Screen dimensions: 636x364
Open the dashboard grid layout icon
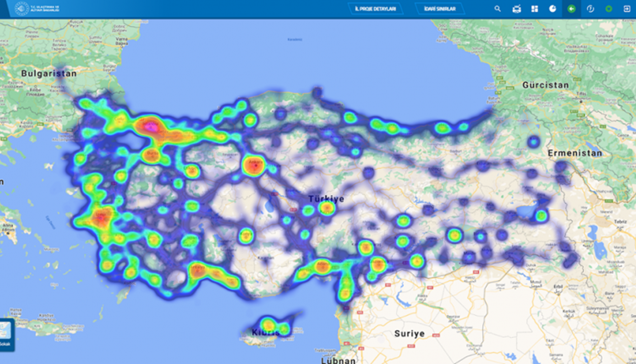[535, 9]
